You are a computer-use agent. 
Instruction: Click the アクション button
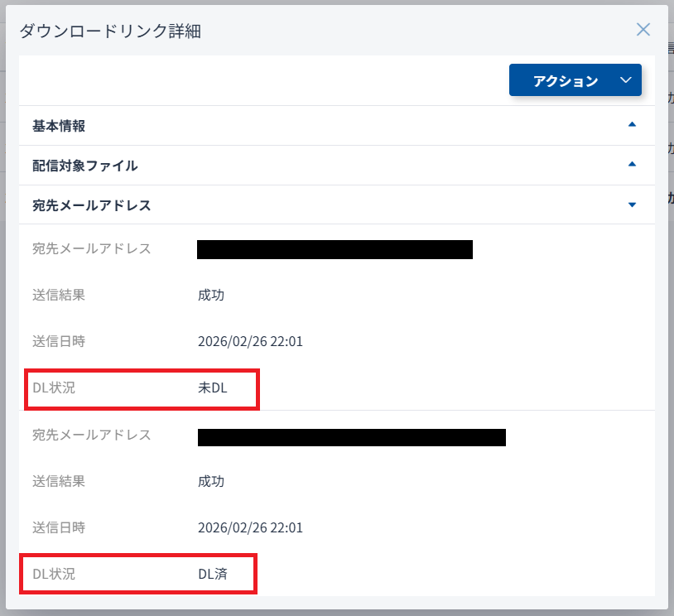(566, 80)
